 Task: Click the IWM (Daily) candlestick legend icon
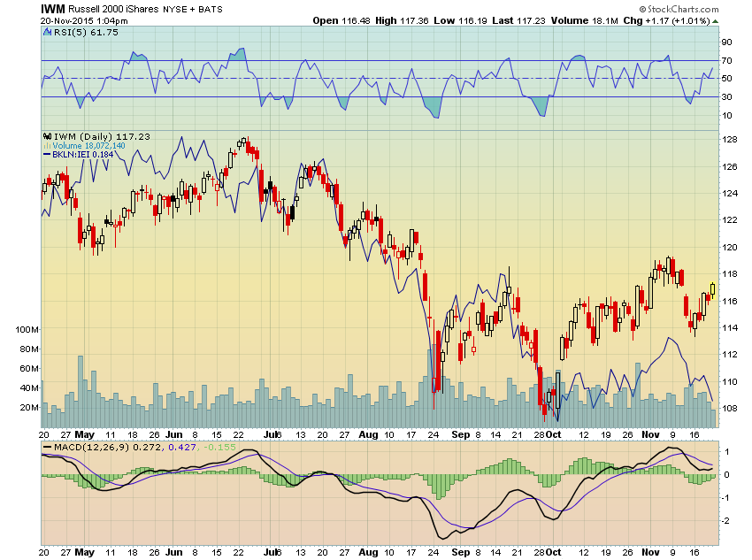[x=47, y=136]
